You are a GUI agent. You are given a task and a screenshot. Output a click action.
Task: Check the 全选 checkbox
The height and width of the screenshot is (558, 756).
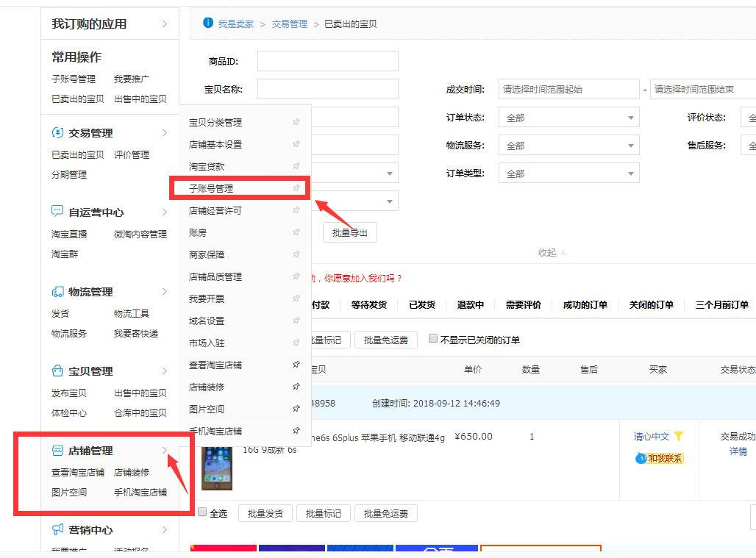point(202,513)
